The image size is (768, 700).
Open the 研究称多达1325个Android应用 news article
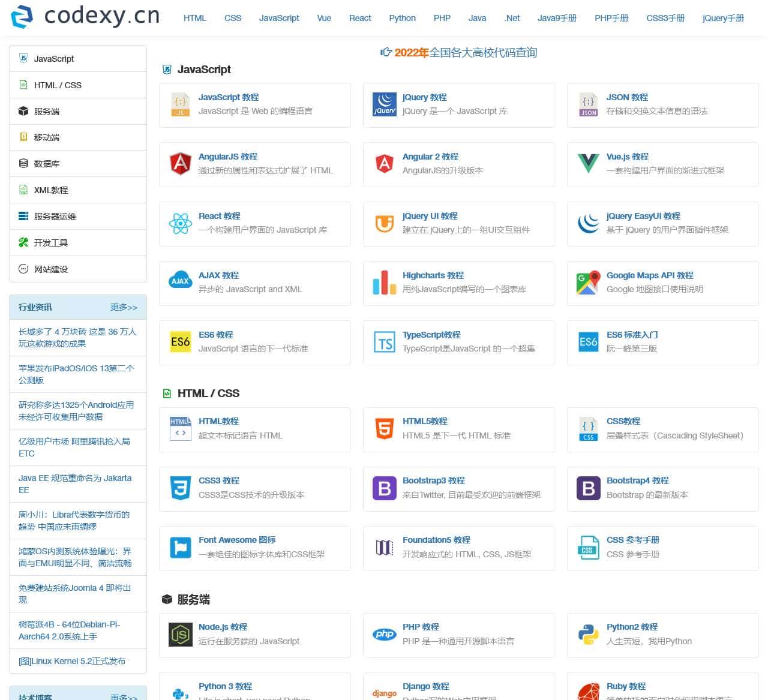tap(76, 411)
